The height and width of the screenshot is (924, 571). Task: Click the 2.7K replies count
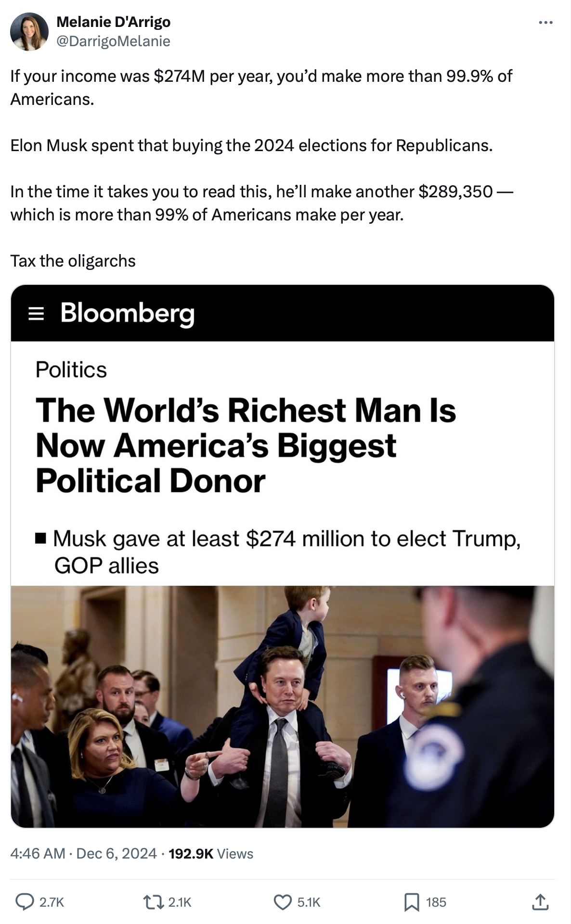click(52, 902)
